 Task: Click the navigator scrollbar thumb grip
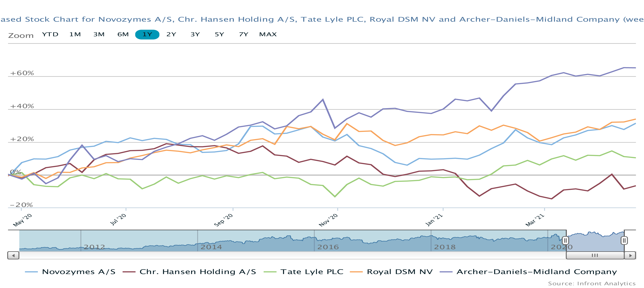595,255
